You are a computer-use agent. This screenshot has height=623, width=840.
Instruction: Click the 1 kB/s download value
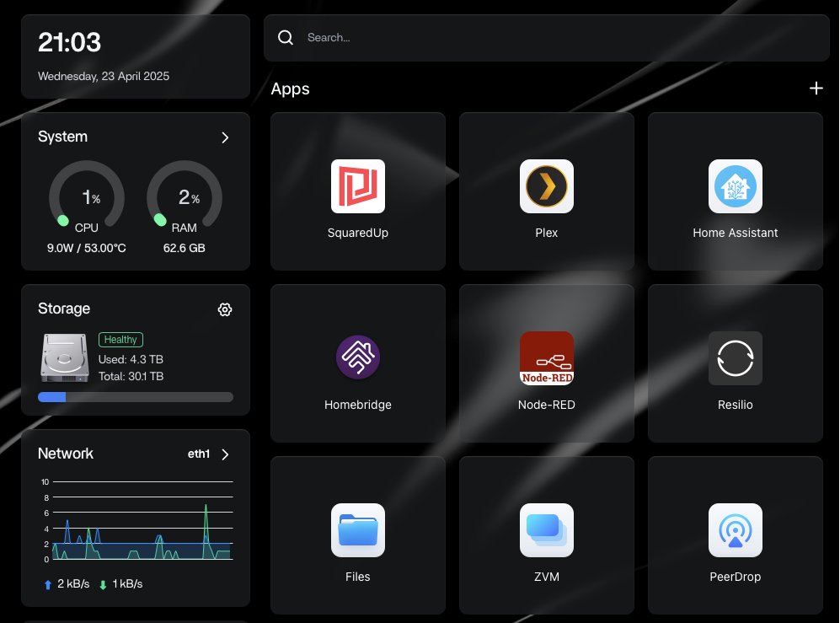pyautogui.click(x=127, y=584)
